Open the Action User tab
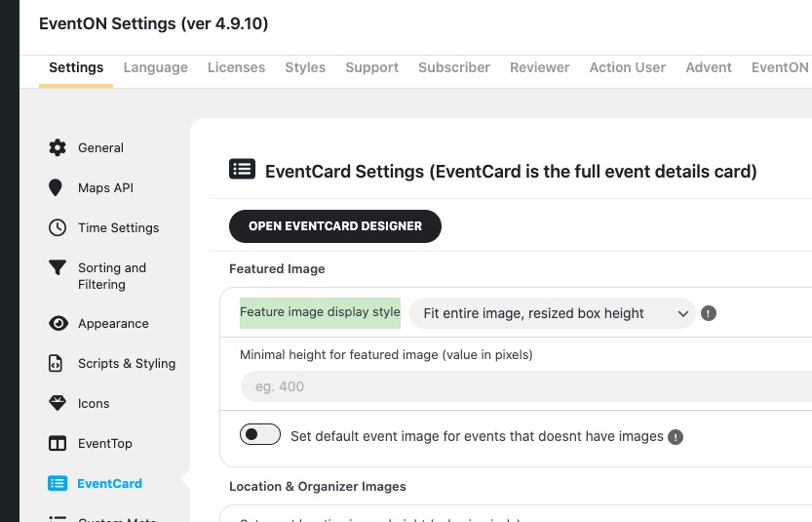The width and height of the screenshot is (812, 522). pyautogui.click(x=627, y=67)
